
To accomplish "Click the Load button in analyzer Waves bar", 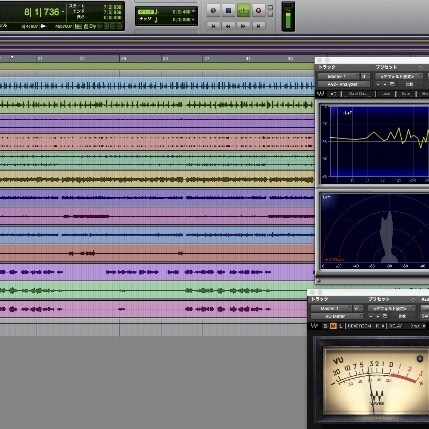I will [386, 94].
